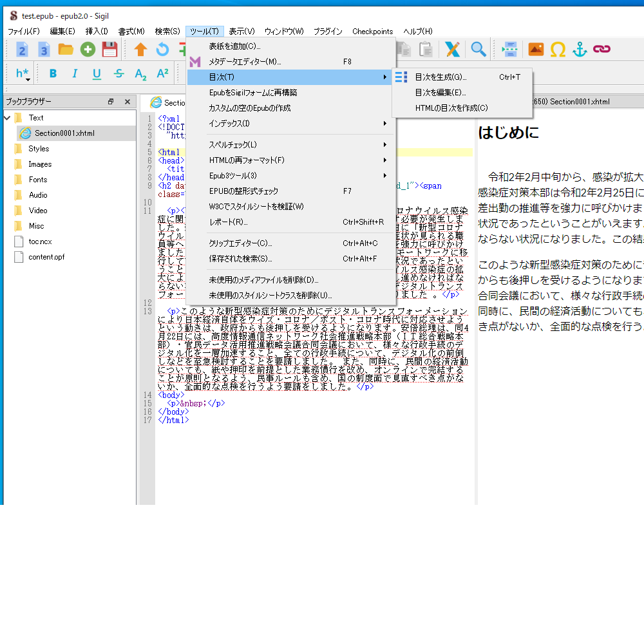
Task: Select 目次を生成 from the submenu
Action: click(x=440, y=77)
